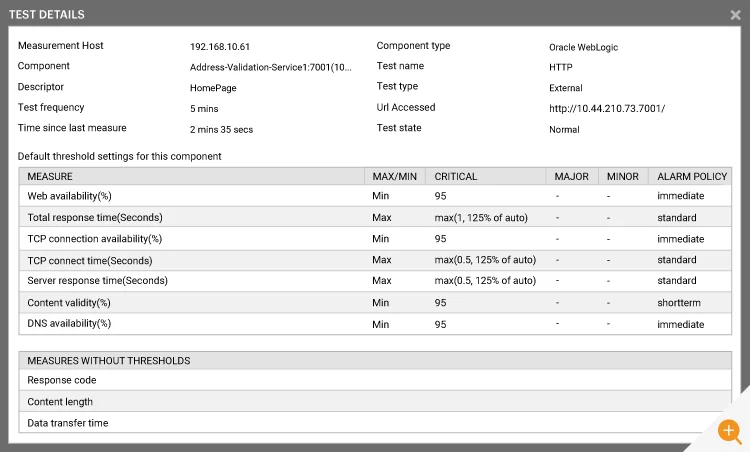Click the Measurement Host label

click(60, 45)
